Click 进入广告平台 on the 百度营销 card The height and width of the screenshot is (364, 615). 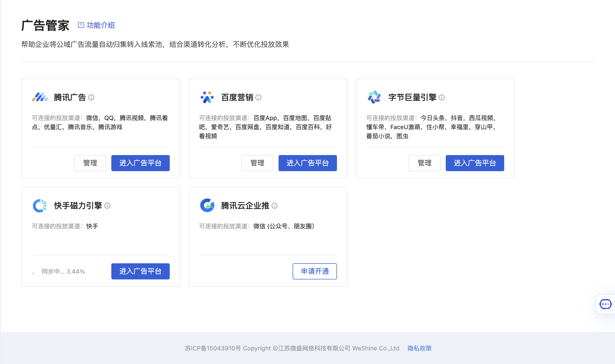[x=308, y=163]
